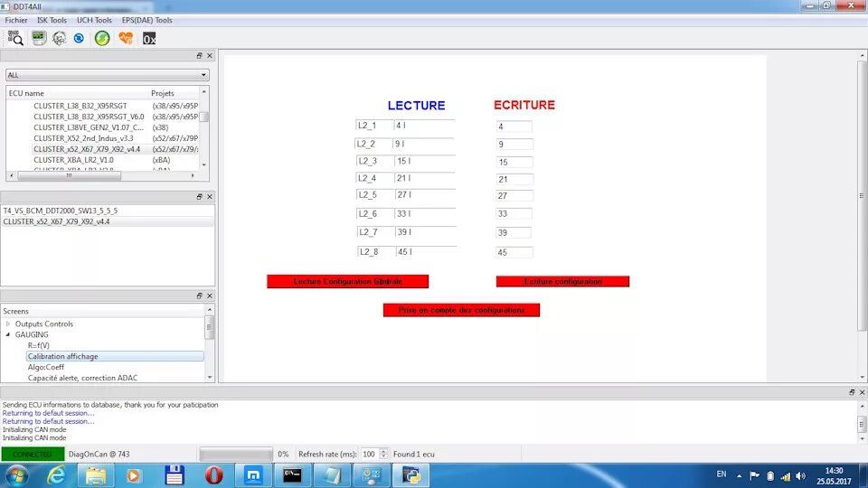Collapse the GAUGING tree node
This screenshot has height=488, width=868.
[8, 334]
